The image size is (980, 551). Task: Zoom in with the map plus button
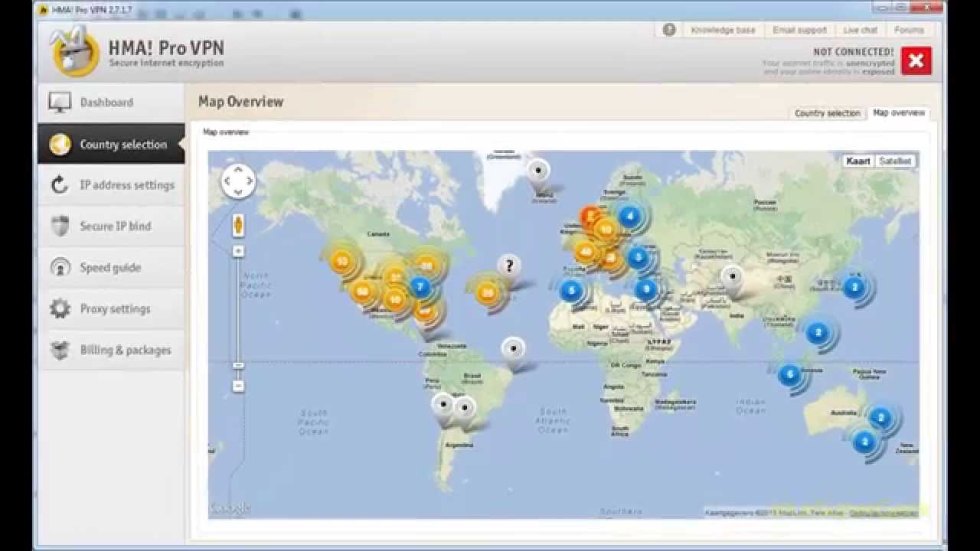tap(238, 251)
